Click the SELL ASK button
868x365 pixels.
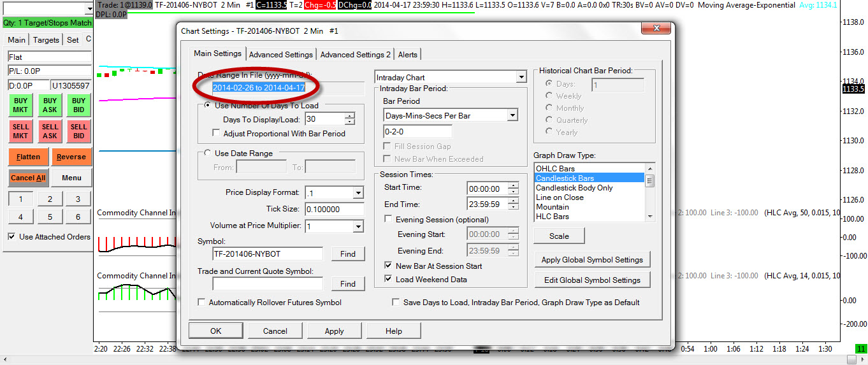50,132
